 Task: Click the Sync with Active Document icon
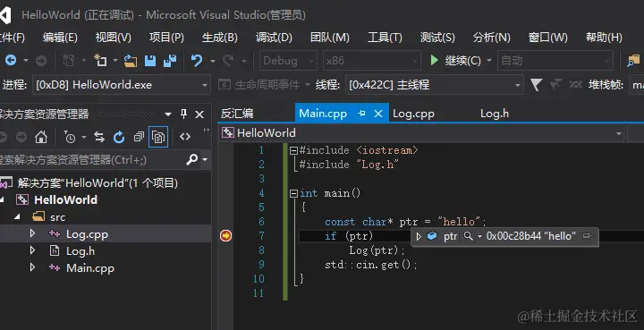coord(99,137)
